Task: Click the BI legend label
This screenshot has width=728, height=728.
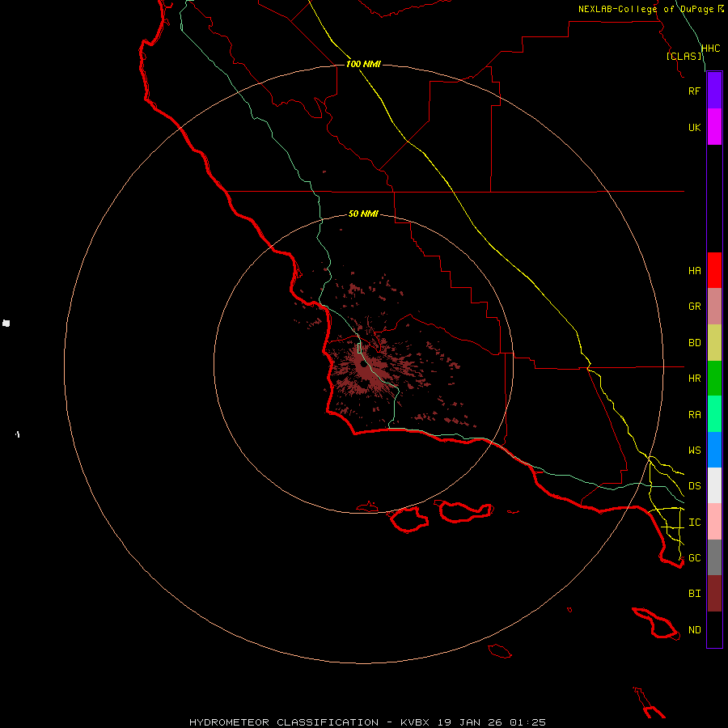Action: pos(694,594)
